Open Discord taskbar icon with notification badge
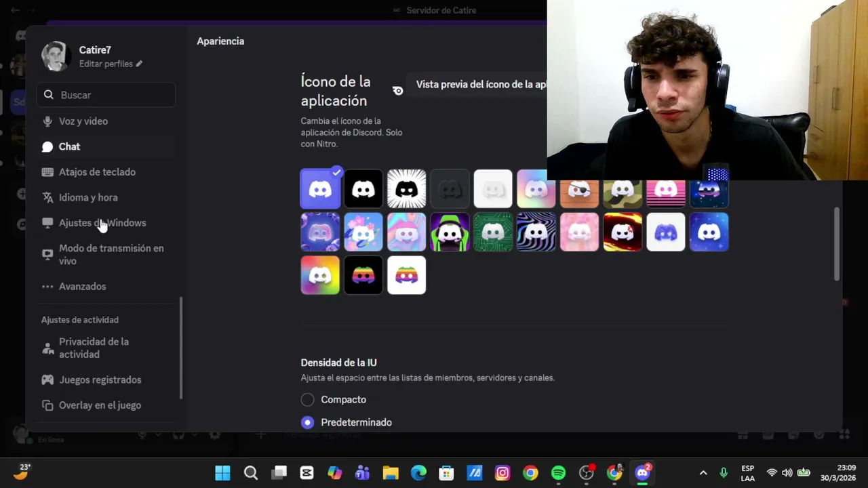Image resolution: width=868 pixels, height=488 pixels. [x=643, y=472]
